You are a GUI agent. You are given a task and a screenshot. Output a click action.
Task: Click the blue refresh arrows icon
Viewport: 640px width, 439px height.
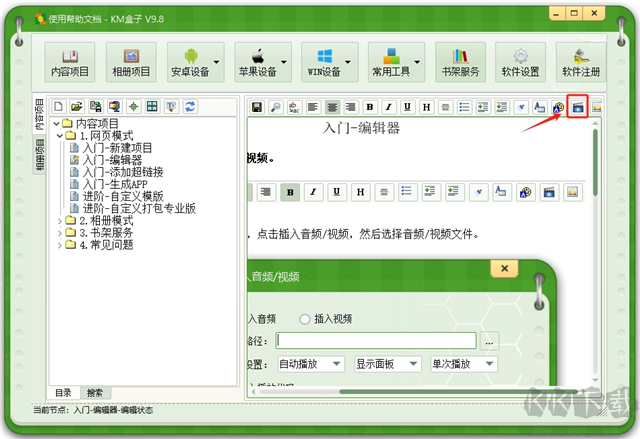click(x=190, y=107)
